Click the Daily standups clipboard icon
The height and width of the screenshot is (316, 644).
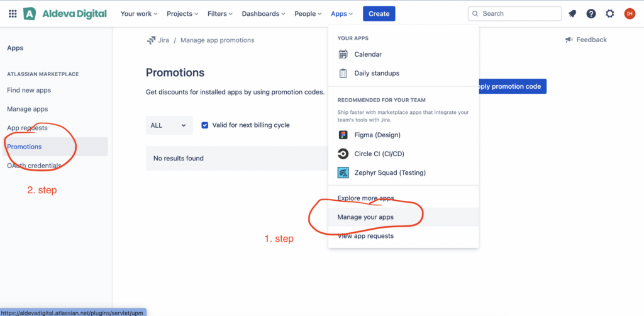(x=343, y=73)
